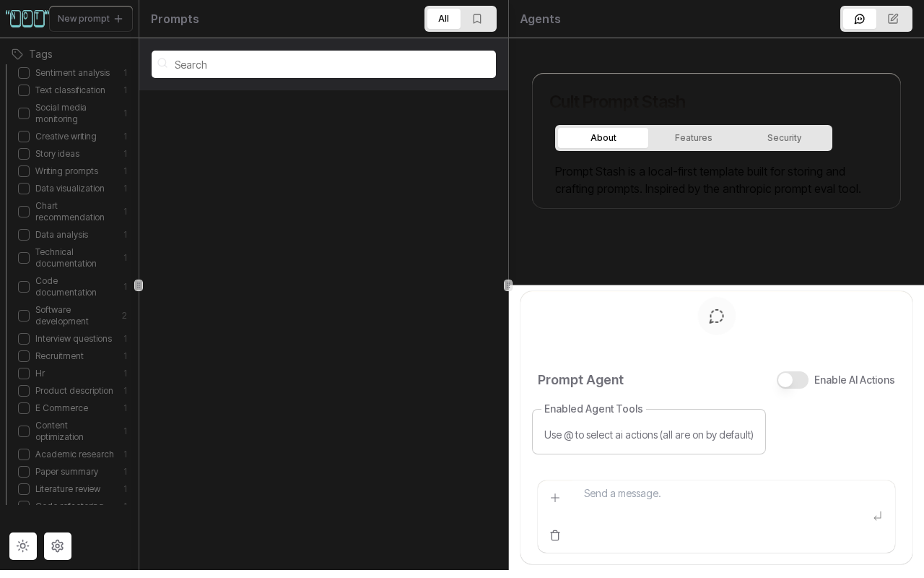Switch to the agent edit pencil icon
The width and height of the screenshot is (924, 578).
(893, 19)
